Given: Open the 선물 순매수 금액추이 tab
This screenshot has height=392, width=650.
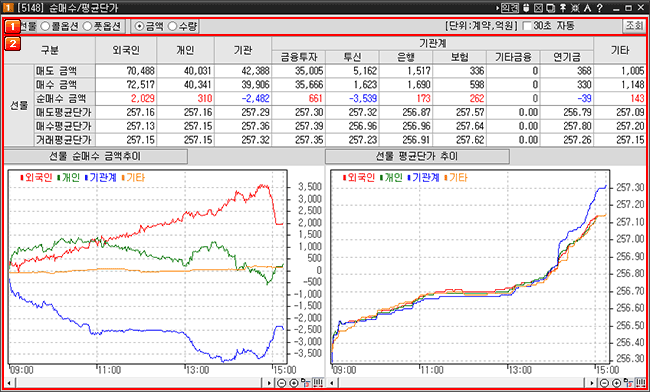Looking at the screenshot, I should (x=95, y=157).
